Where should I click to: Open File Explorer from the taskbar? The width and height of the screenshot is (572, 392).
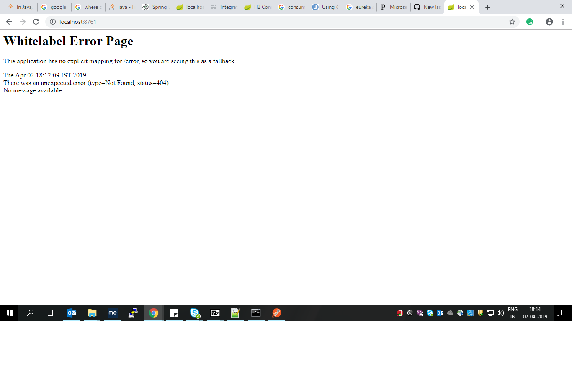(x=92, y=313)
